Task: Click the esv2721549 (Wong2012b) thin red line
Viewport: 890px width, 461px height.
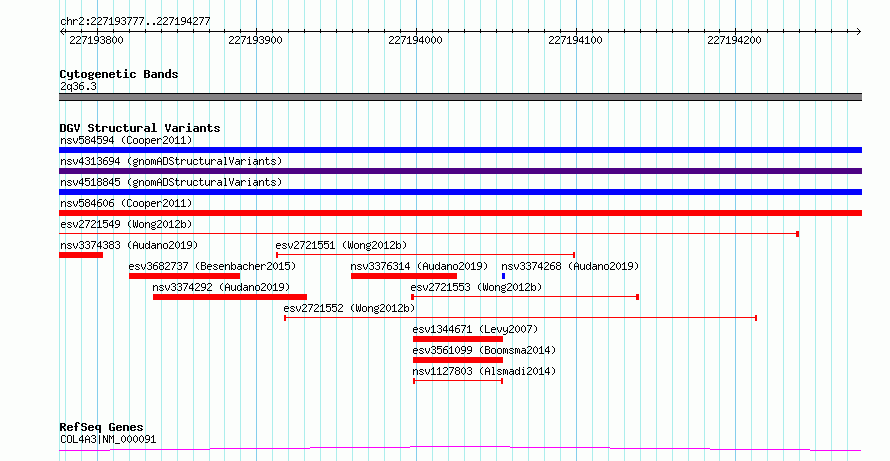Action: (429, 234)
